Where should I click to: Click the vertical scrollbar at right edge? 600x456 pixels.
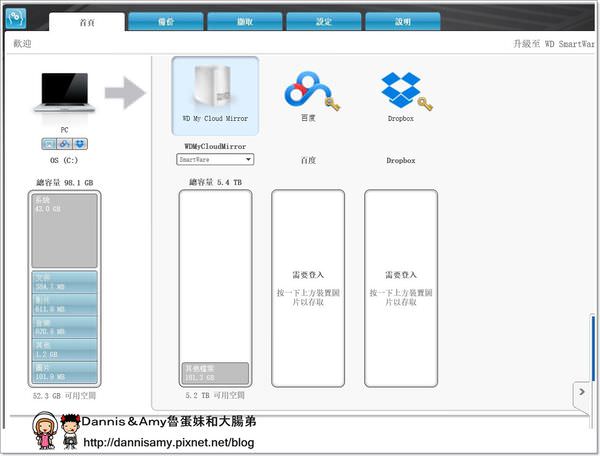593,348
